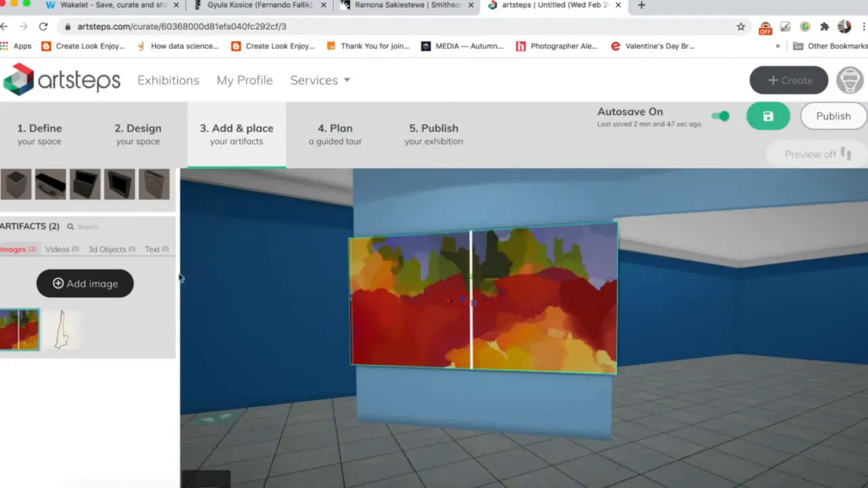The width and height of the screenshot is (868, 488).
Task: Select the first gray pedestal case thumbnail
Action: (x=16, y=184)
